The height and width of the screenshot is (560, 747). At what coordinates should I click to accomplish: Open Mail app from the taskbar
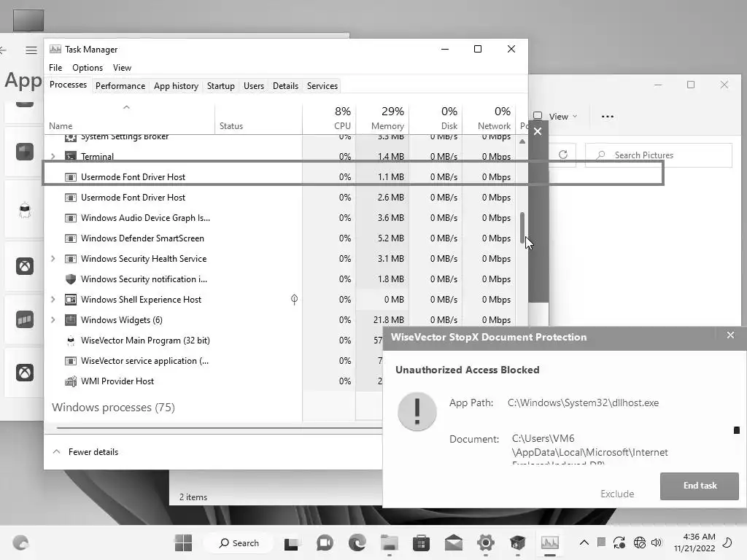[454, 542]
